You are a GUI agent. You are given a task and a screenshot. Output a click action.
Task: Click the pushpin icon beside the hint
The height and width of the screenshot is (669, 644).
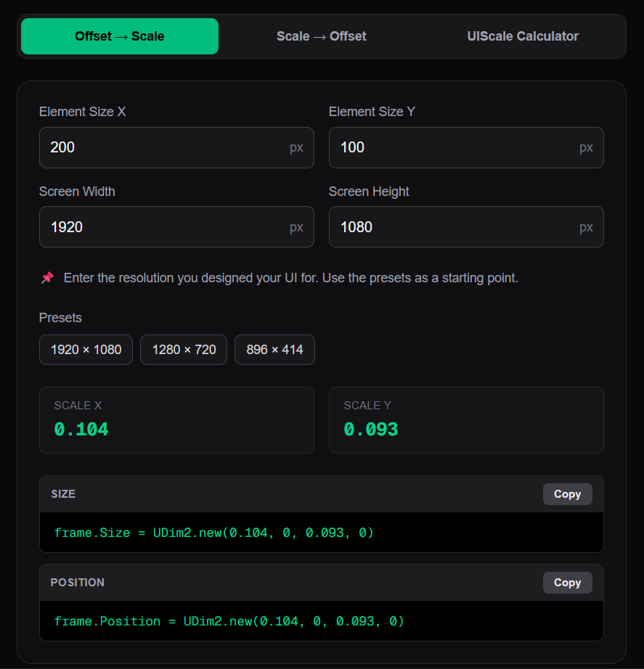coord(47,278)
